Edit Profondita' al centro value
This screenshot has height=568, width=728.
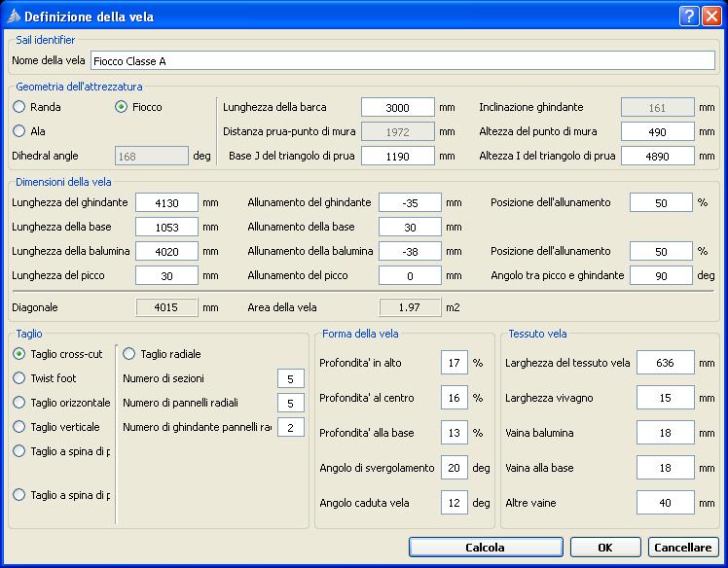(x=455, y=398)
